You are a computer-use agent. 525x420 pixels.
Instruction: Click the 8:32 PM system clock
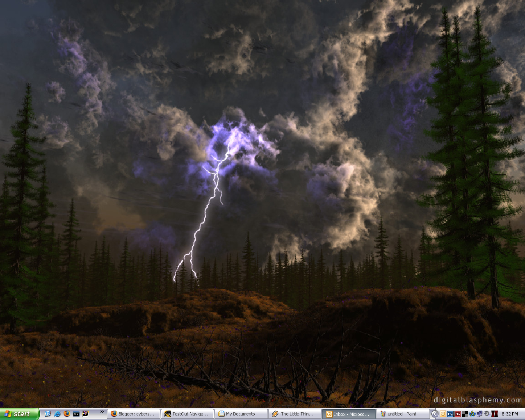pyautogui.click(x=510, y=414)
